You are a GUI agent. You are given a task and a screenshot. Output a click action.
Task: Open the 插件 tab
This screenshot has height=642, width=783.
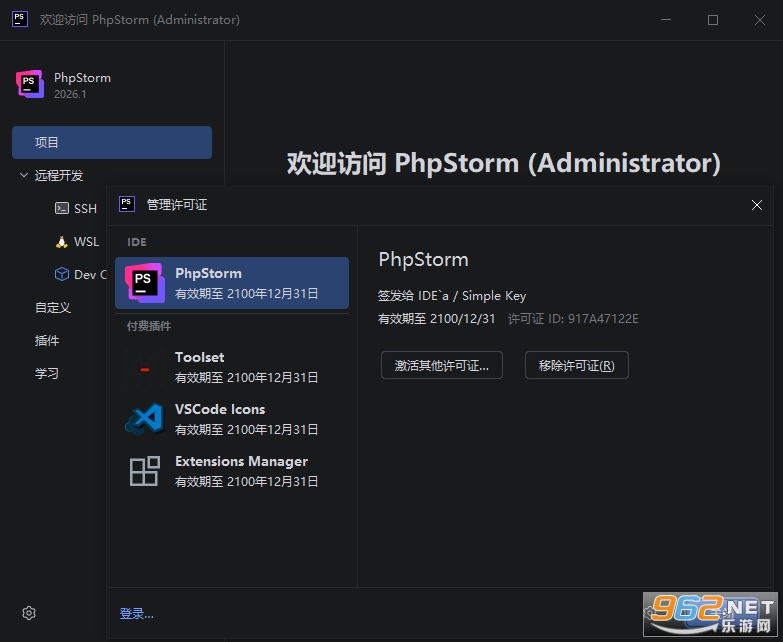click(x=46, y=340)
